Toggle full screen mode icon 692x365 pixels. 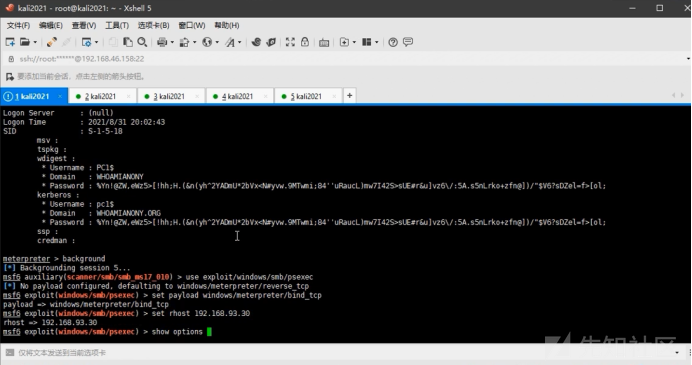[x=290, y=42]
